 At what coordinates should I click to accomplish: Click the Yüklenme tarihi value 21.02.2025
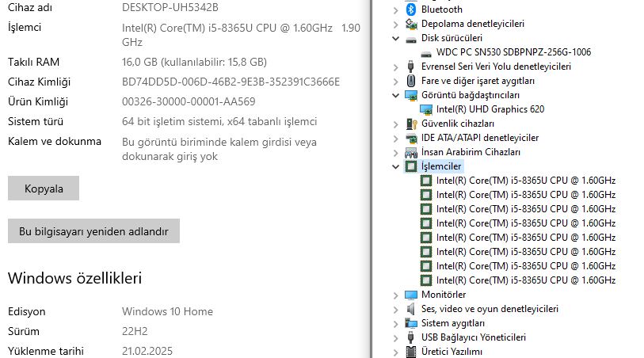coord(147,351)
